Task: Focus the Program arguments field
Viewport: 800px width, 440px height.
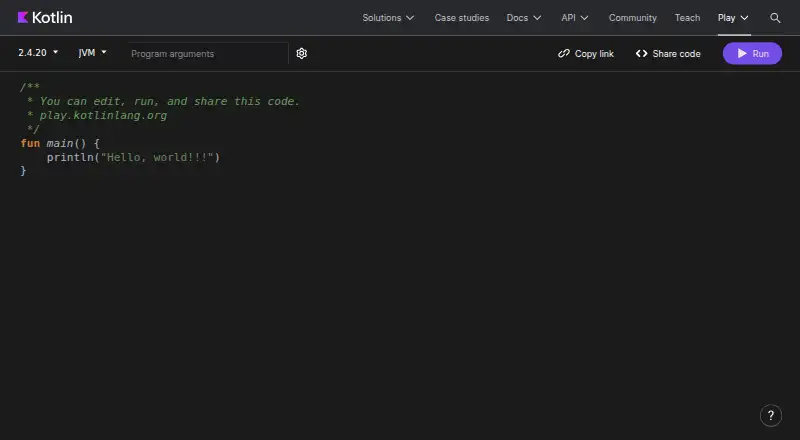Action: point(208,54)
